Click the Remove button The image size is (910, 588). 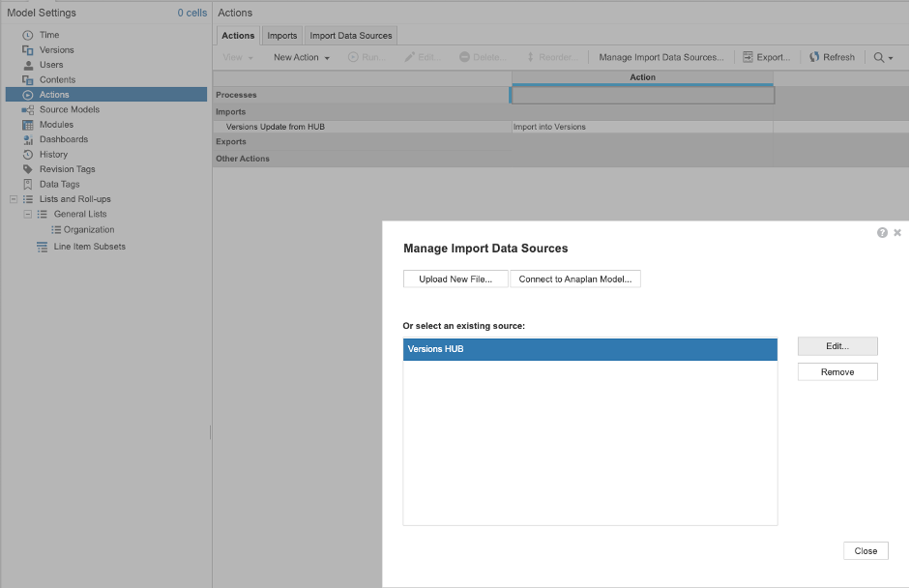pos(837,372)
